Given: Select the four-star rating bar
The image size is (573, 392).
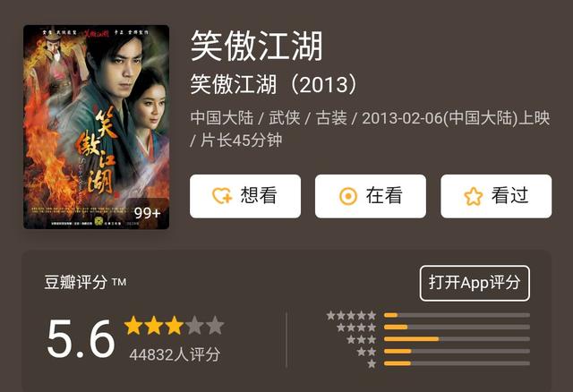Looking at the screenshot, I should tap(457, 327).
